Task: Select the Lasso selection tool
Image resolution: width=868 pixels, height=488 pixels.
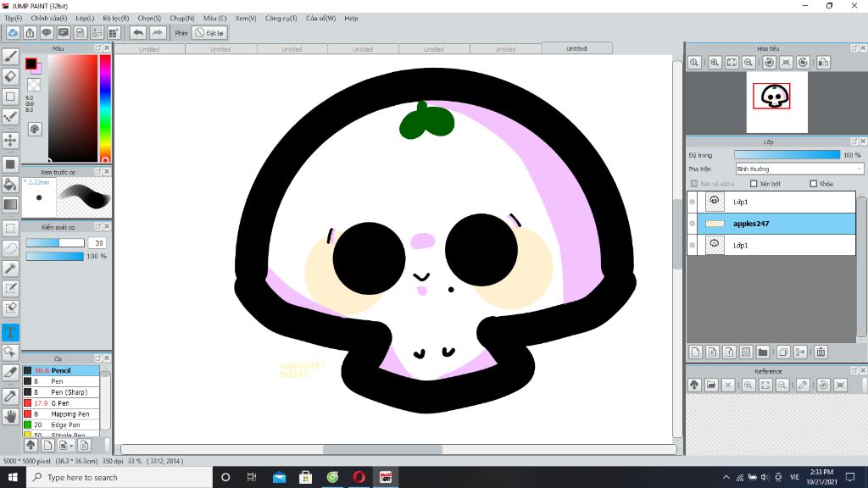Action: [x=10, y=248]
